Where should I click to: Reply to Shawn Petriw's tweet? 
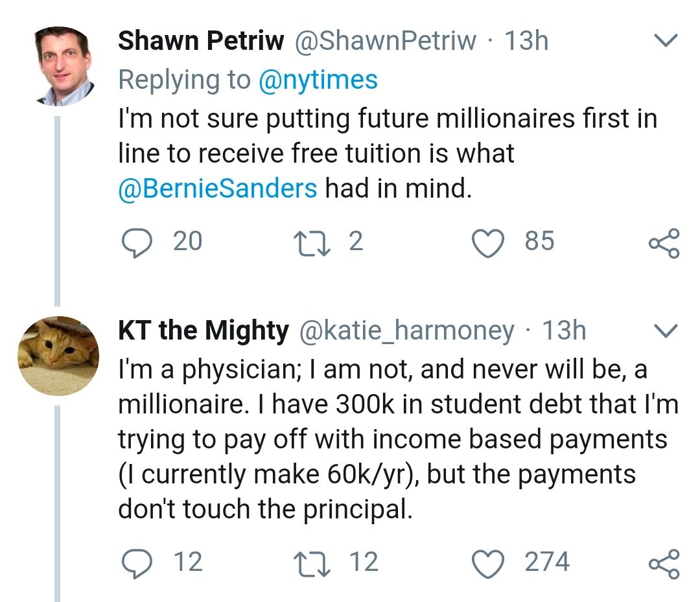pos(135,242)
